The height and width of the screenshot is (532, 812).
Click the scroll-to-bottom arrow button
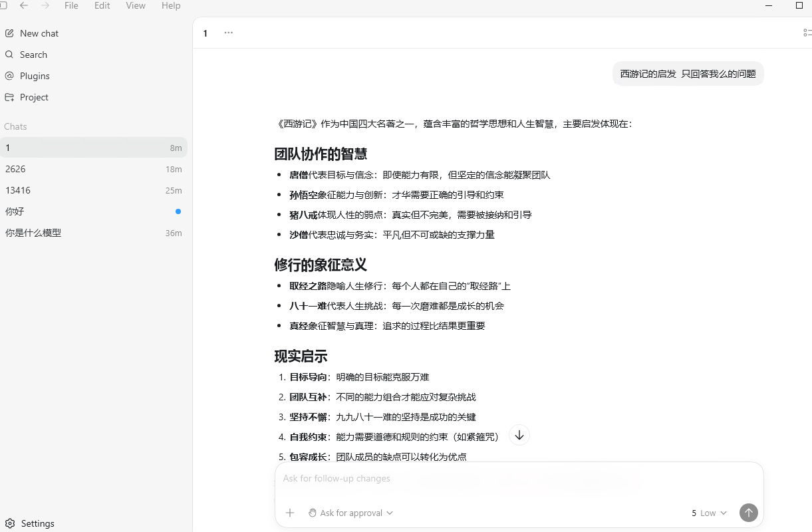tap(519, 435)
